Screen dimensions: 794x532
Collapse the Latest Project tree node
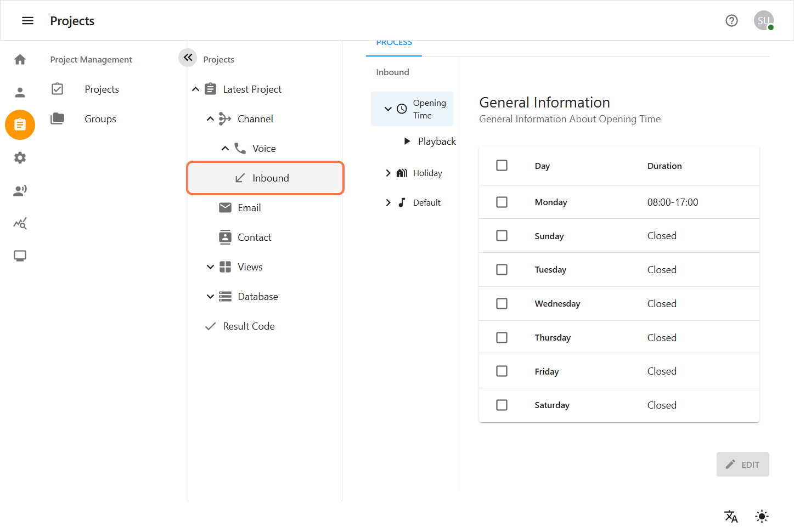pyautogui.click(x=195, y=89)
